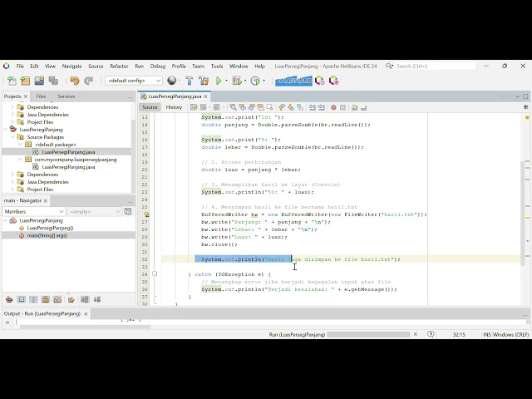The image size is (532, 399).
Task: Open the Members filter dropdown in Navigator
Action: (x=33, y=212)
